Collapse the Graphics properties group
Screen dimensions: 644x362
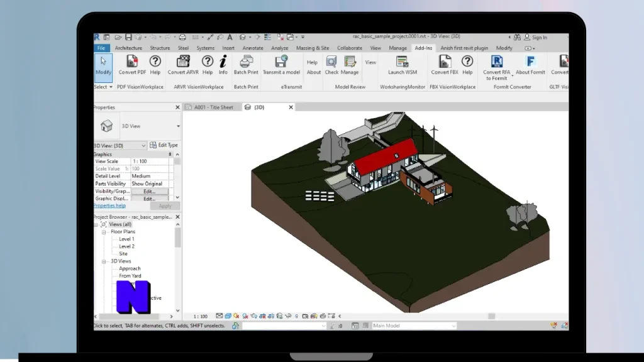170,155
